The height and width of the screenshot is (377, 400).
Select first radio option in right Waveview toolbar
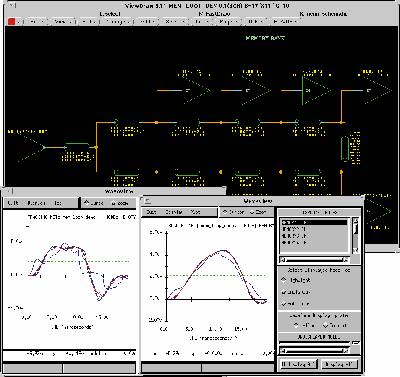coord(233,212)
